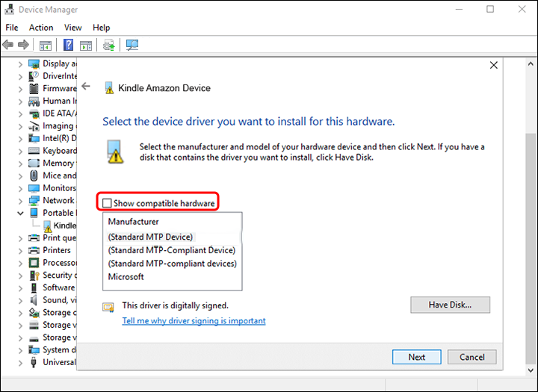Click the Storage controllers category icon
The image size is (538, 392).
click(x=34, y=312)
